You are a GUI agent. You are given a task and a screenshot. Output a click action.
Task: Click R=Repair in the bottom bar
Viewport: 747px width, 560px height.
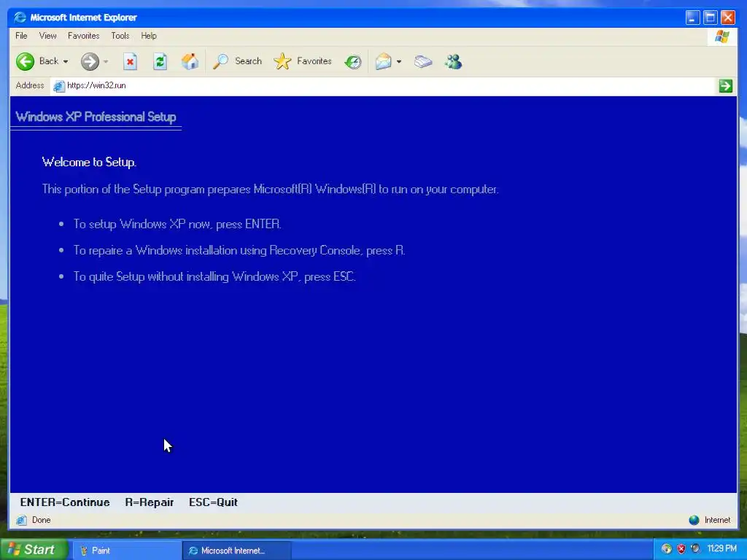coord(149,502)
